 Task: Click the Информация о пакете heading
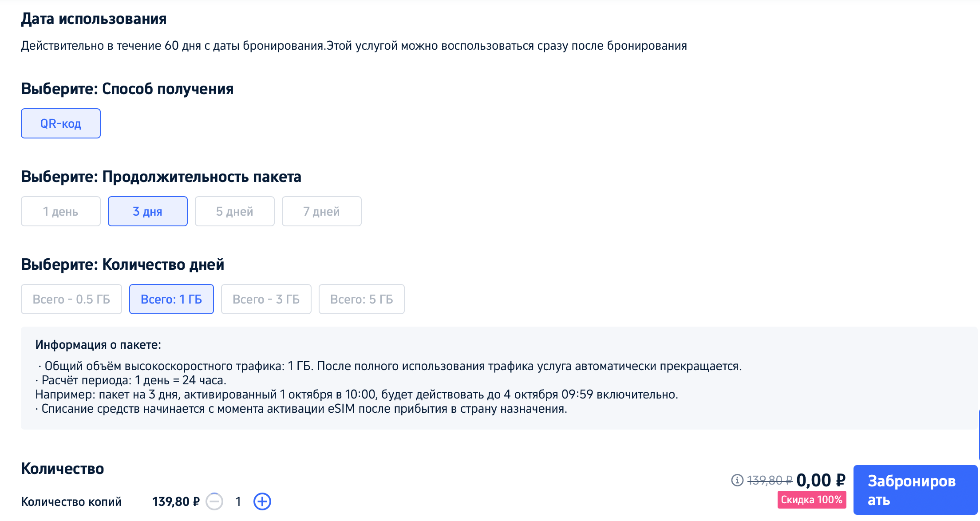click(98, 344)
